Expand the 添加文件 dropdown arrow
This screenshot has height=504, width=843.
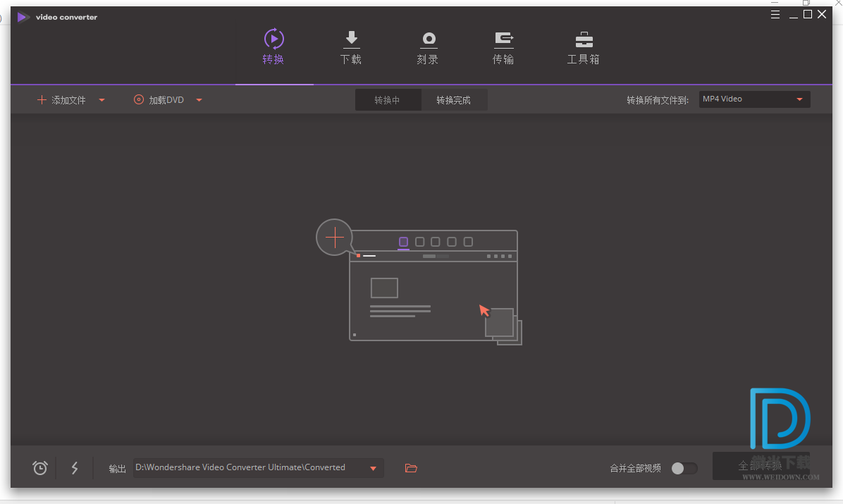tap(101, 100)
